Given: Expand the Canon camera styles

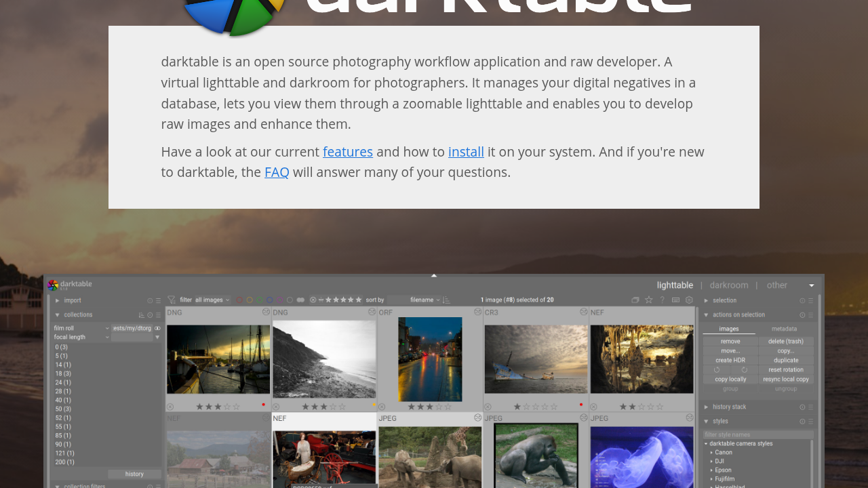Looking at the screenshot, I should 711,452.
